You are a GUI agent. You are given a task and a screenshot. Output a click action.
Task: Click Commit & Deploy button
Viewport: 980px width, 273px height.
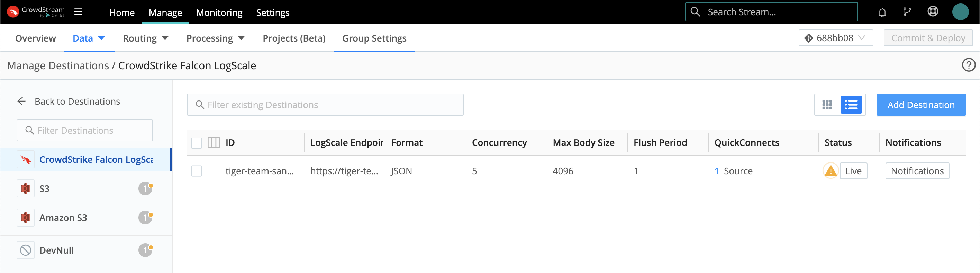928,38
